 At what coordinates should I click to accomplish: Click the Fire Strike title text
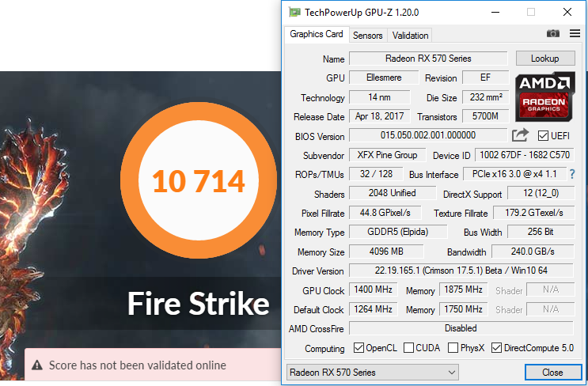199,303
